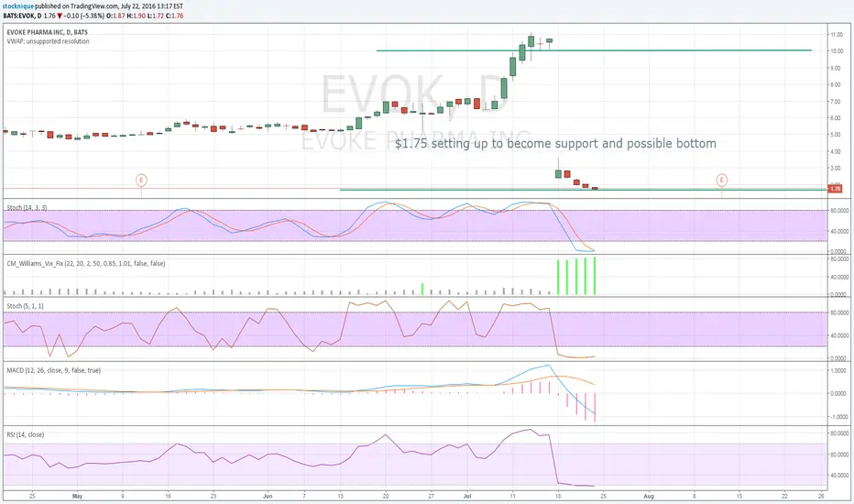Click the right earnings E marker near August

pos(722,180)
